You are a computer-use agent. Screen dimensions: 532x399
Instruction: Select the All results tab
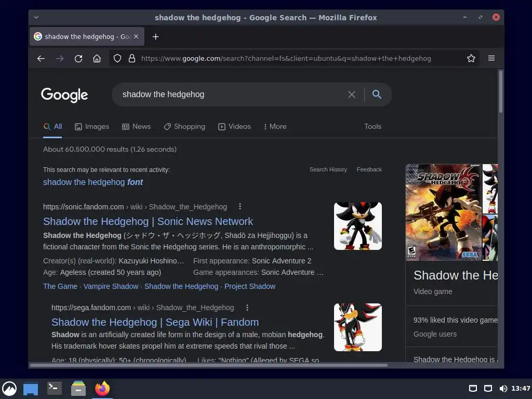[x=52, y=127]
